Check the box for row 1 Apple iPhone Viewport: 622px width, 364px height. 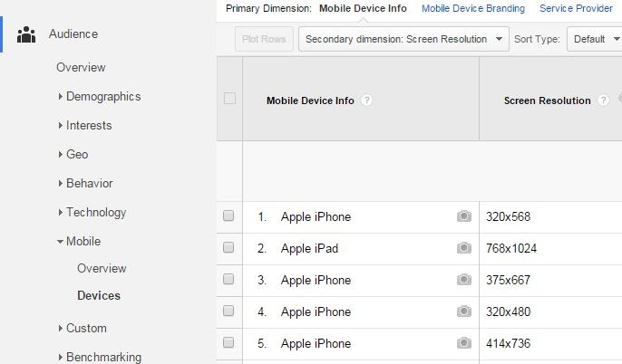point(228,216)
